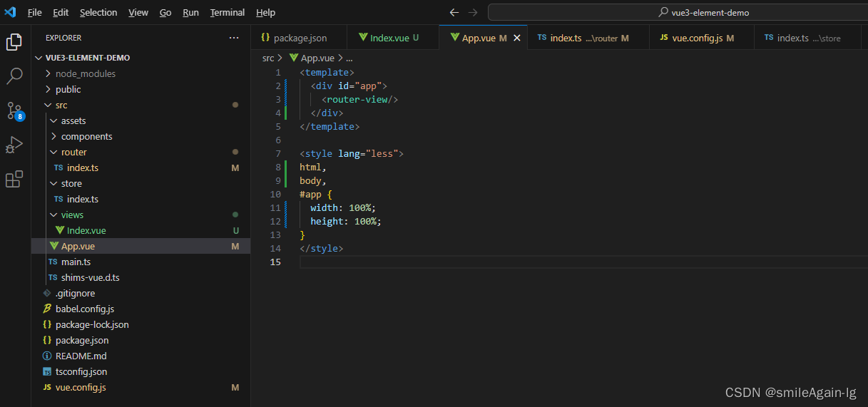The width and height of the screenshot is (868, 407).
Task: Click the App.vue breadcrumb in editor
Action: point(317,58)
